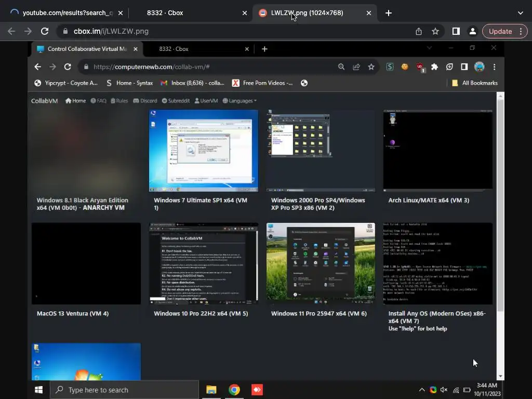Select Control Collaborative Virtual Machine inner tab

[x=87, y=49]
